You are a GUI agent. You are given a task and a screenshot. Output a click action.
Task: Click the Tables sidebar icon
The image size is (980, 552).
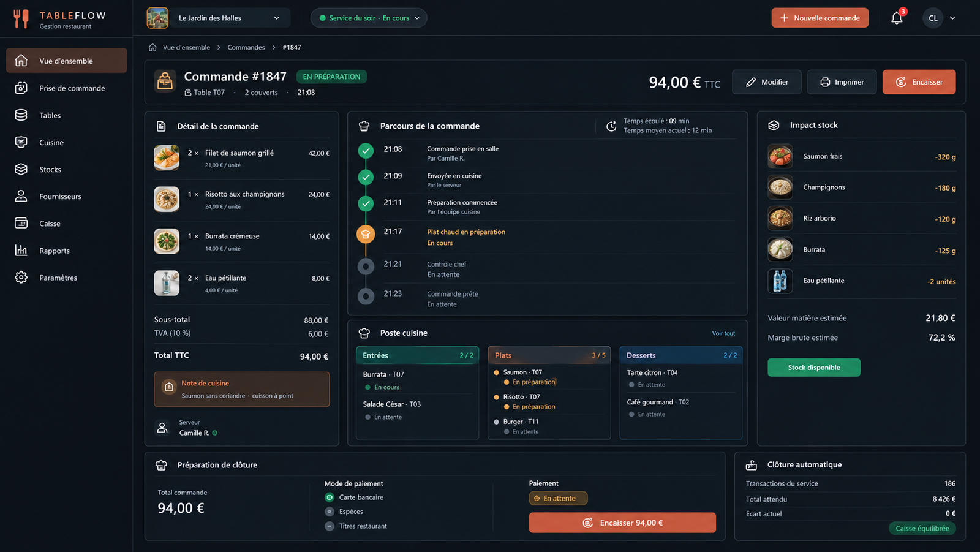pos(21,115)
